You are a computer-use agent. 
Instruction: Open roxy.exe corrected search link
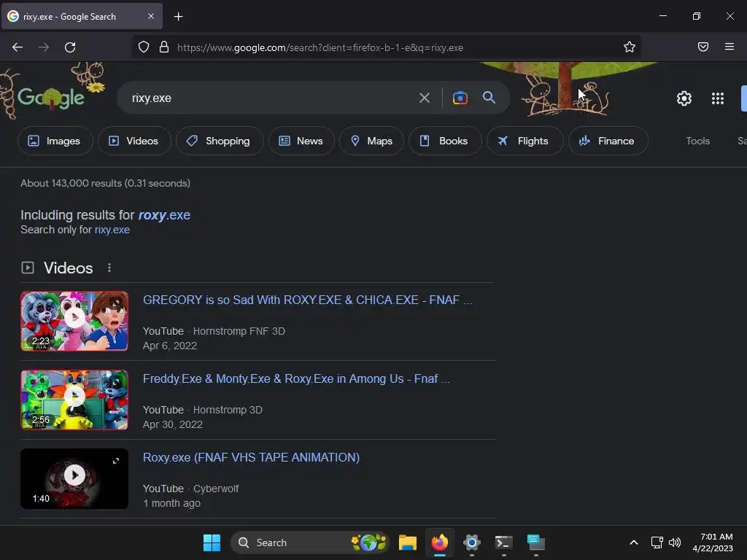[164, 215]
